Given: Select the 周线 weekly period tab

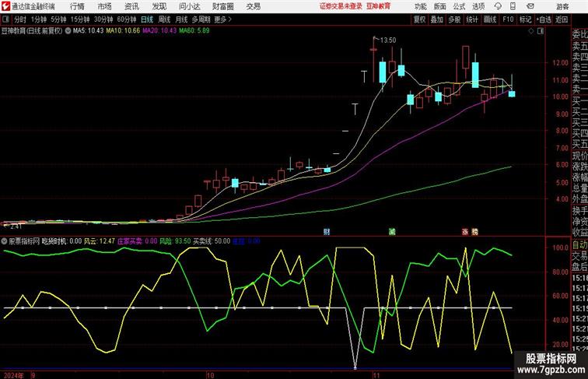Looking at the screenshot, I should click(x=164, y=19).
